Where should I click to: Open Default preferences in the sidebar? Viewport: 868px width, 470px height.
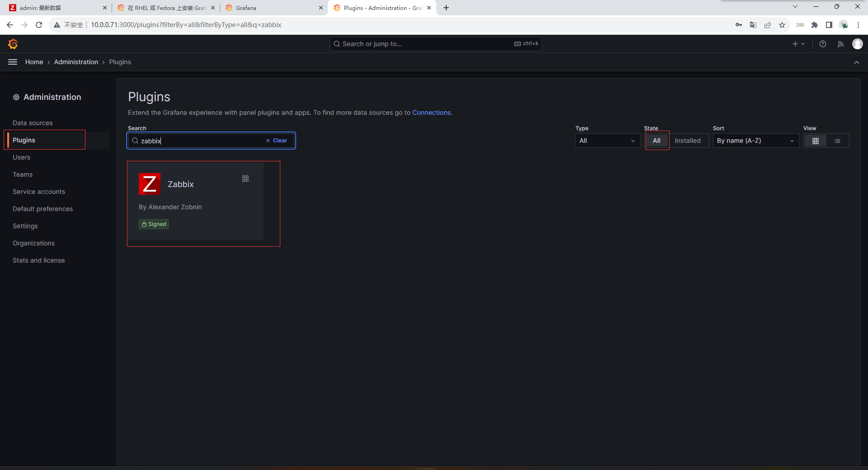42,209
